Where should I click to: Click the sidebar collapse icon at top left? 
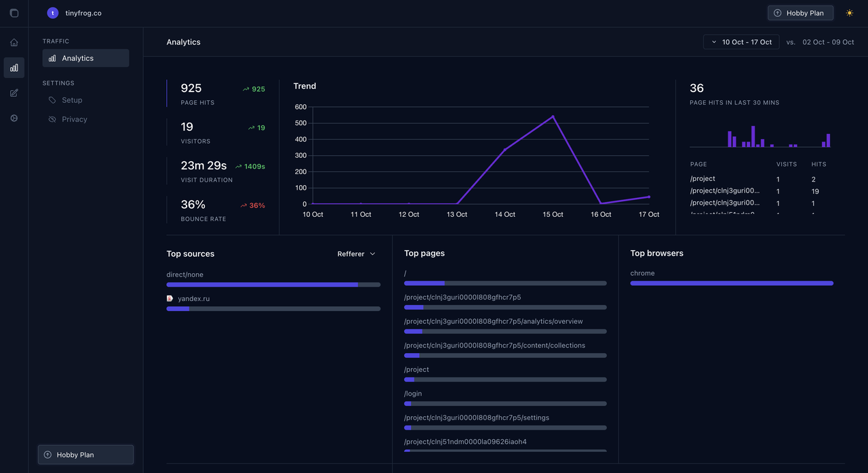[14, 13]
